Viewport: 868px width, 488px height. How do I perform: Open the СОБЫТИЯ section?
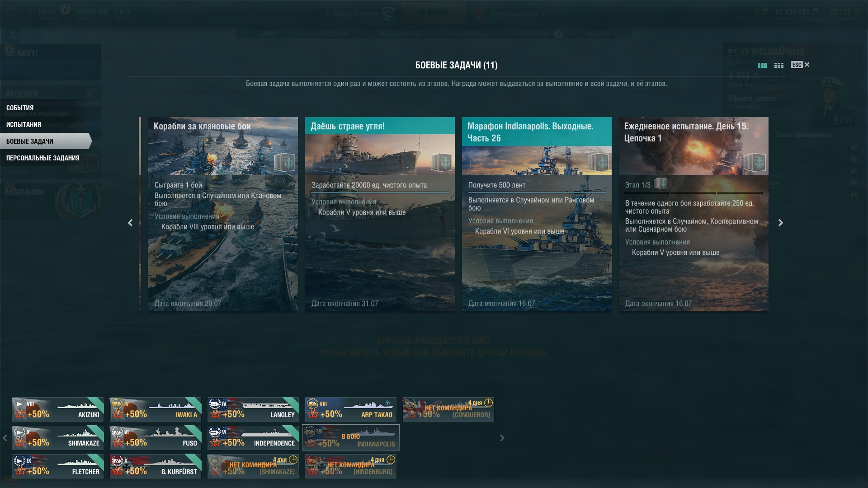20,108
